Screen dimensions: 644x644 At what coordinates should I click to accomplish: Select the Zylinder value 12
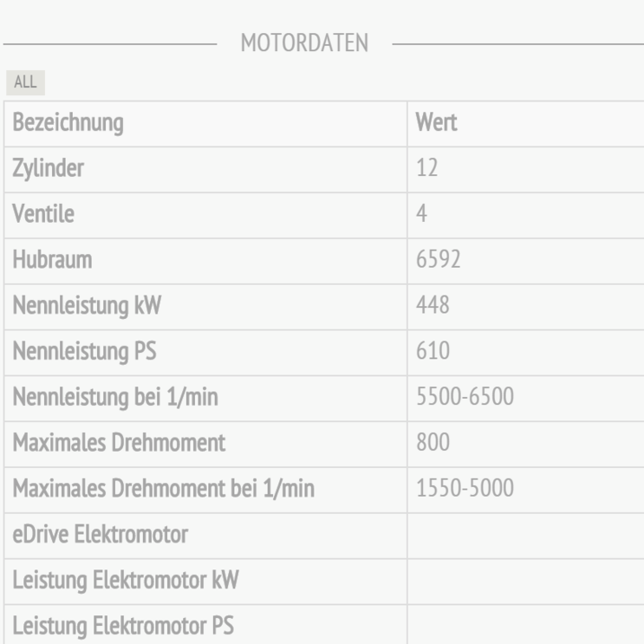pos(427,169)
